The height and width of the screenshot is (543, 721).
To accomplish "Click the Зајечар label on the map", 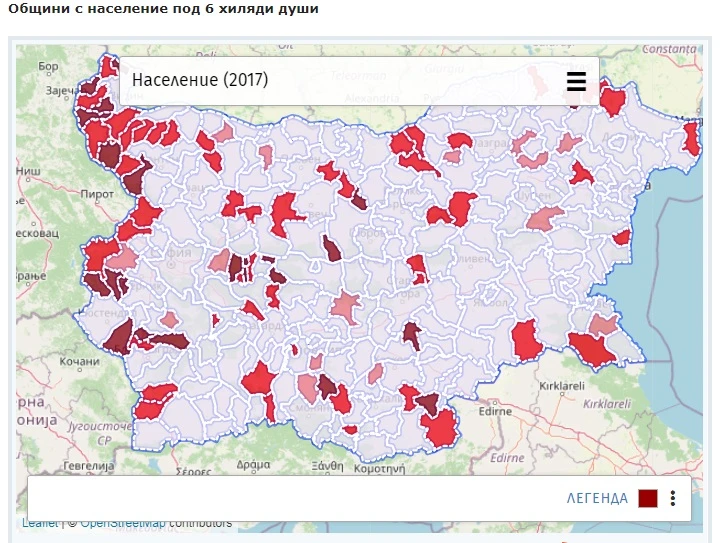I will [x=42, y=91].
